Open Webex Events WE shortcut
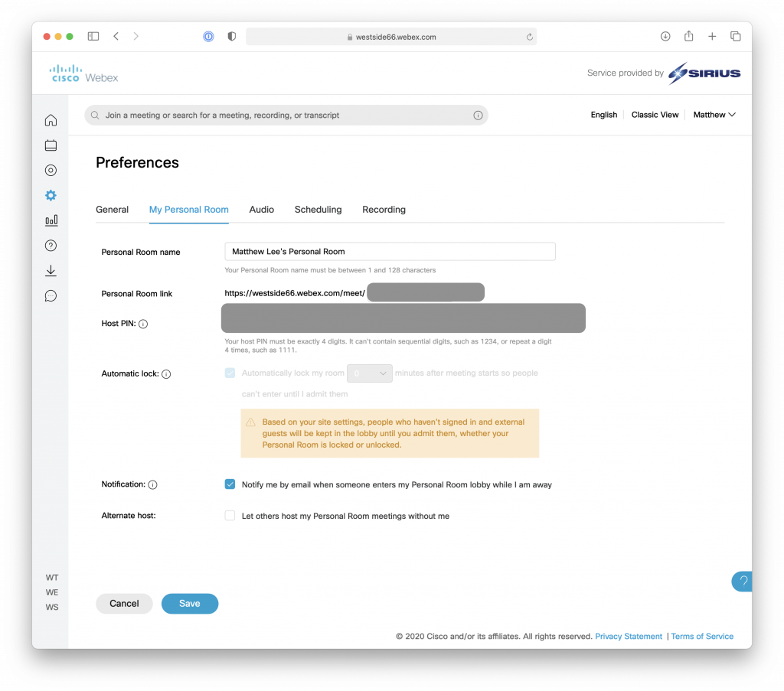 pos(52,592)
